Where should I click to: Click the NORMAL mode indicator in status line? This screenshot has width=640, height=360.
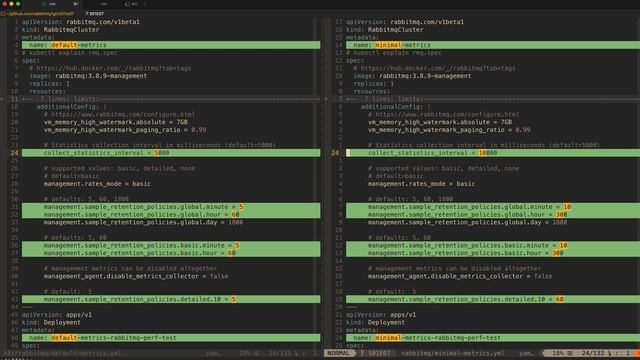(339, 353)
